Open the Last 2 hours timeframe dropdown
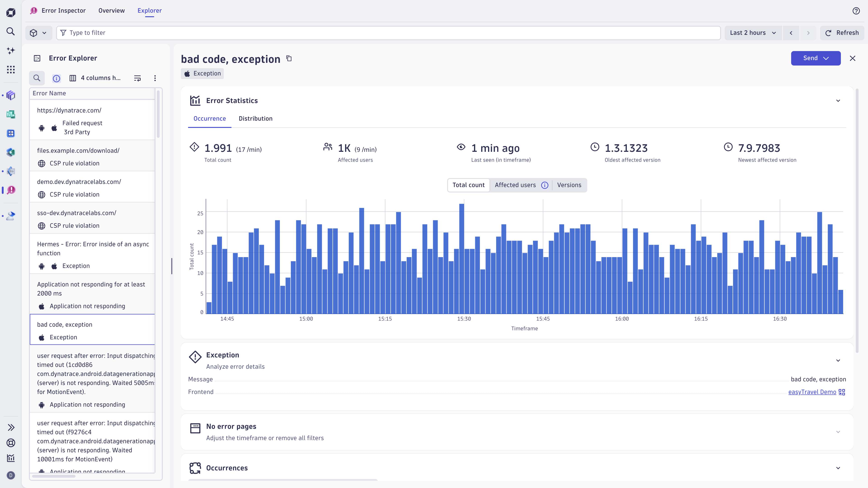Viewport: 868px width, 488px height. 753,33
